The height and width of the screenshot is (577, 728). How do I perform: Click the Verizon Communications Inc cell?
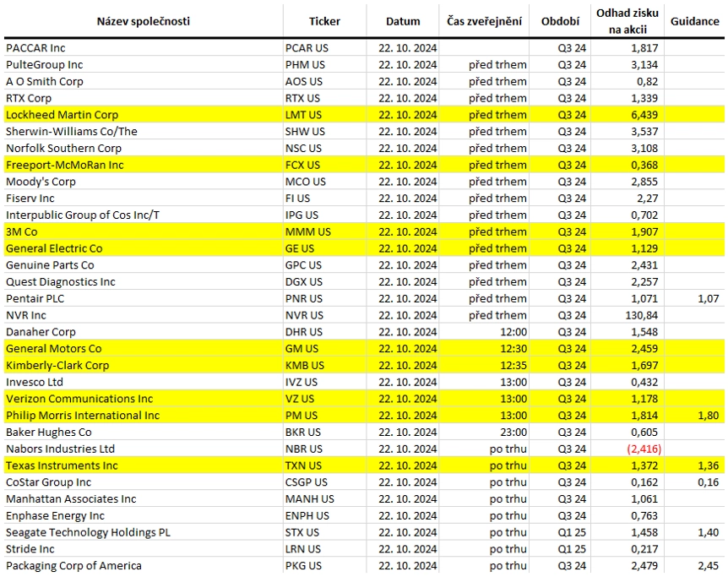(144, 399)
